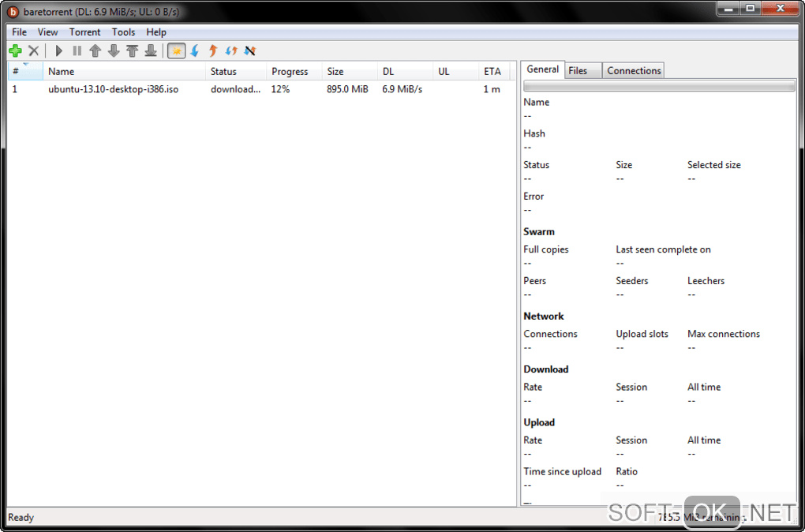Click the Swarm section heading
Image resolution: width=805 pixels, height=532 pixels.
point(539,231)
